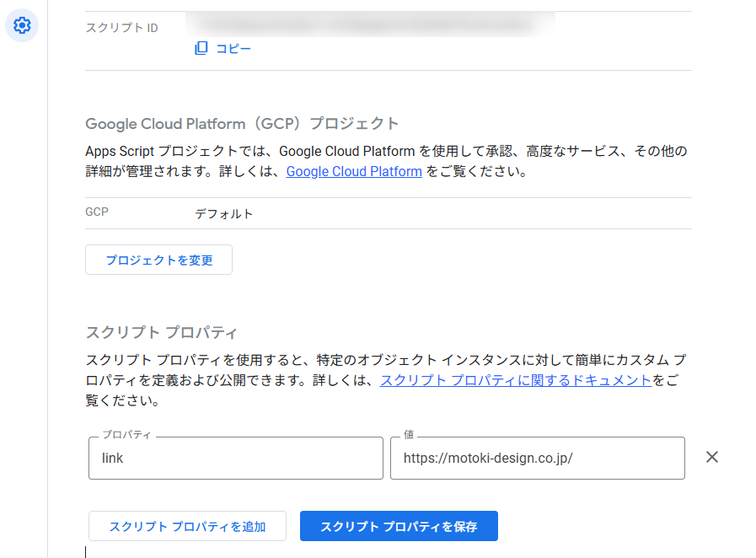756x558 pixels.
Task: Select the スクリプト ID label
Action: coord(122,28)
